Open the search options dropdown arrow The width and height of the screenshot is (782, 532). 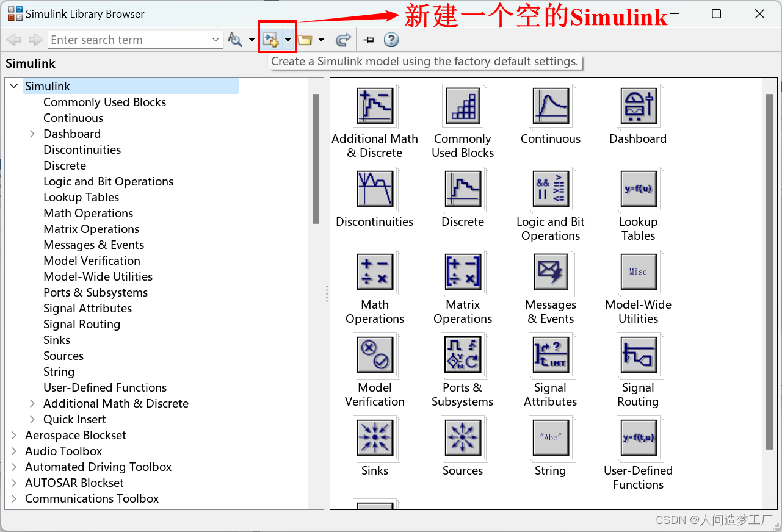coord(252,40)
